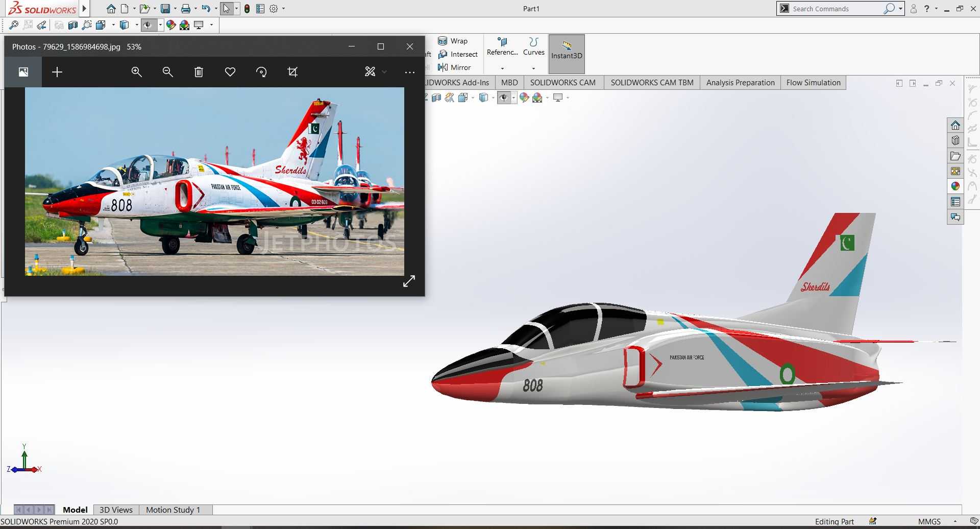Open the SOLIDWORKS Forum task pane tab
The height and width of the screenshot is (529, 980).
coord(955,217)
